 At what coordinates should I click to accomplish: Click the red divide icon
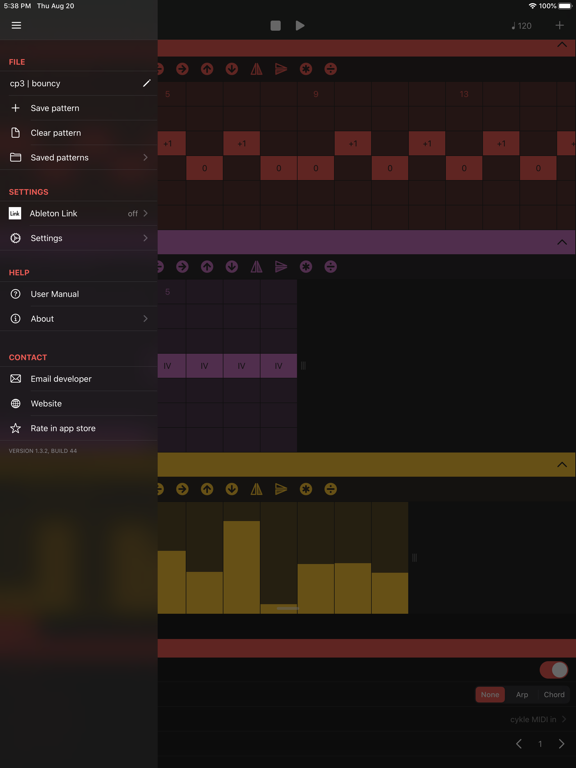click(x=331, y=70)
